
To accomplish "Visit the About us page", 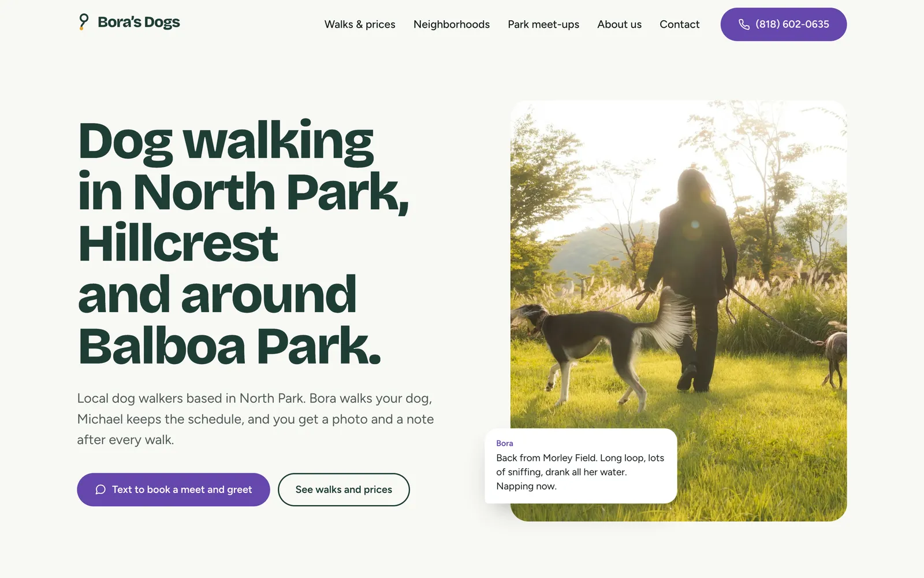I will point(619,24).
